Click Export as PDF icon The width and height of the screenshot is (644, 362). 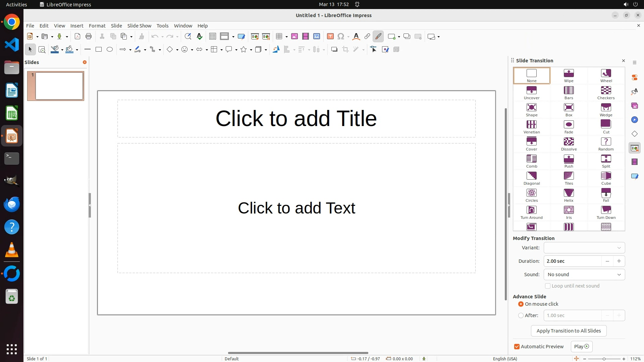(77, 37)
